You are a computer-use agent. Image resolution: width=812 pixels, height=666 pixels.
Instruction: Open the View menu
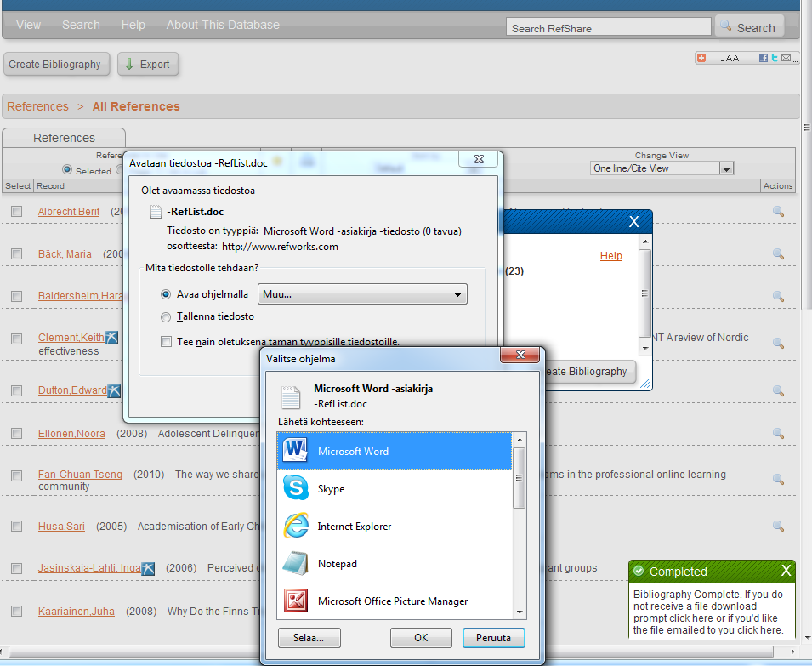tap(28, 25)
